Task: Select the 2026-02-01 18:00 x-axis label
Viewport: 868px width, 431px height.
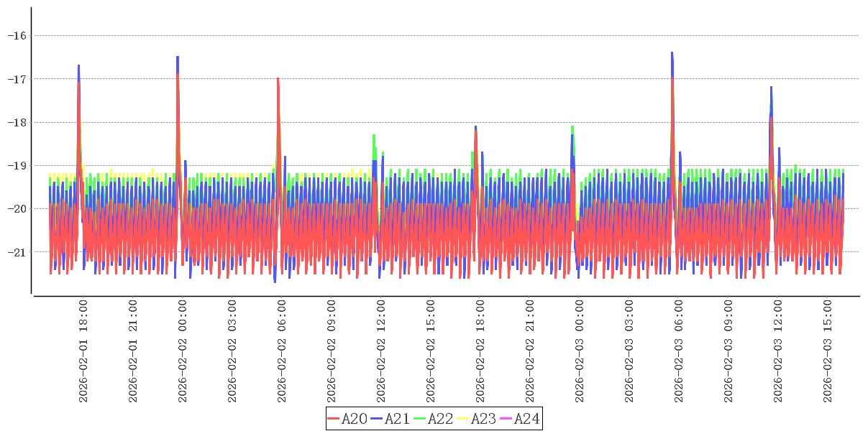Action: [x=83, y=352]
